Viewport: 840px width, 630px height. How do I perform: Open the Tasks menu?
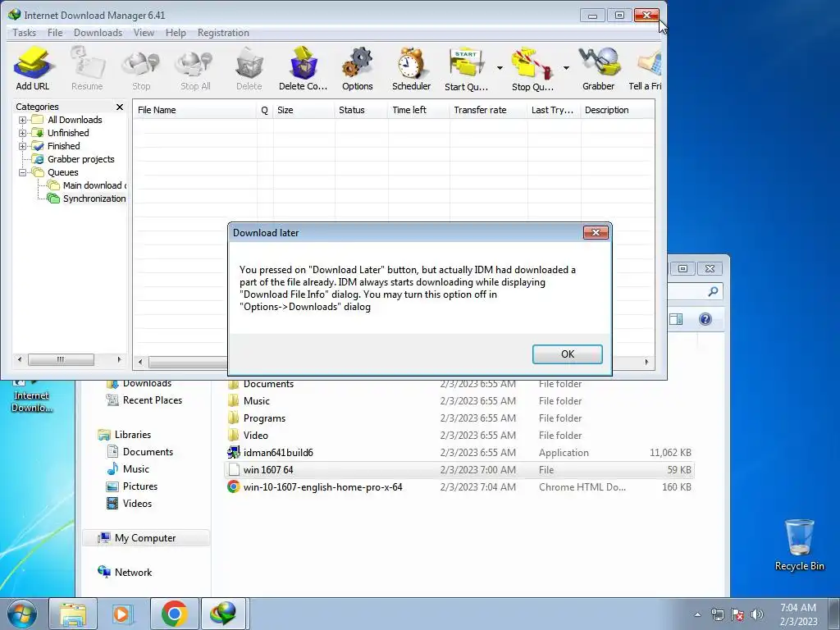(24, 33)
